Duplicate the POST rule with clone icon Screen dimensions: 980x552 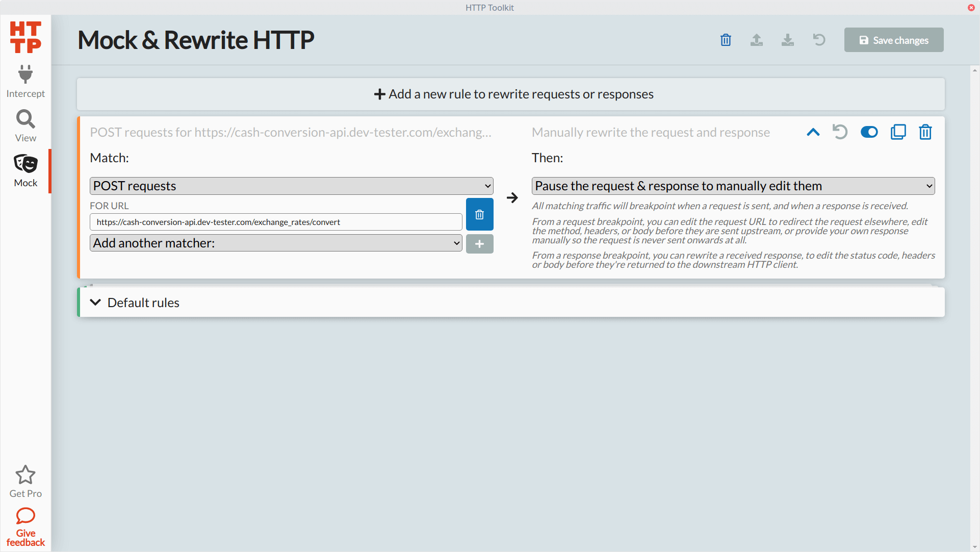(x=898, y=132)
